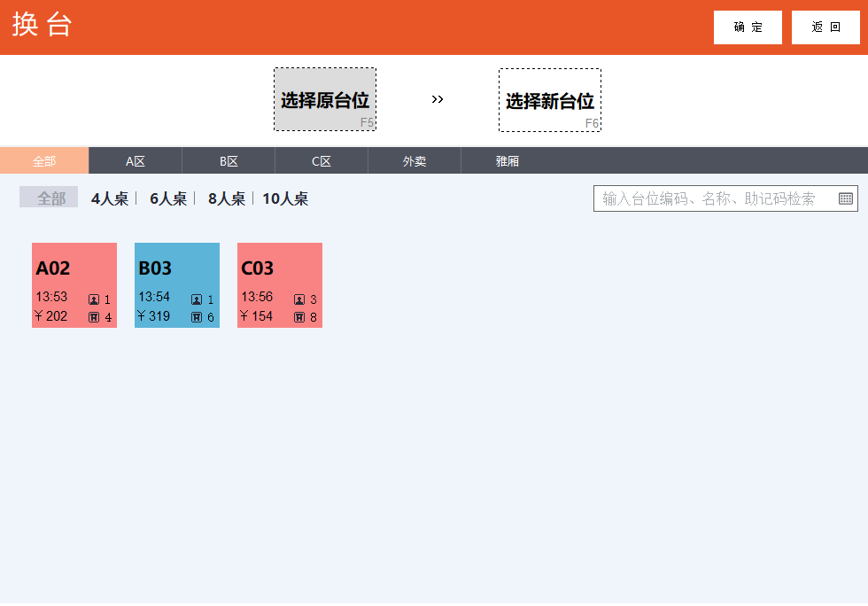Select the blue B03 table tile
This screenshot has height=606, width=868.
point(177,285)
